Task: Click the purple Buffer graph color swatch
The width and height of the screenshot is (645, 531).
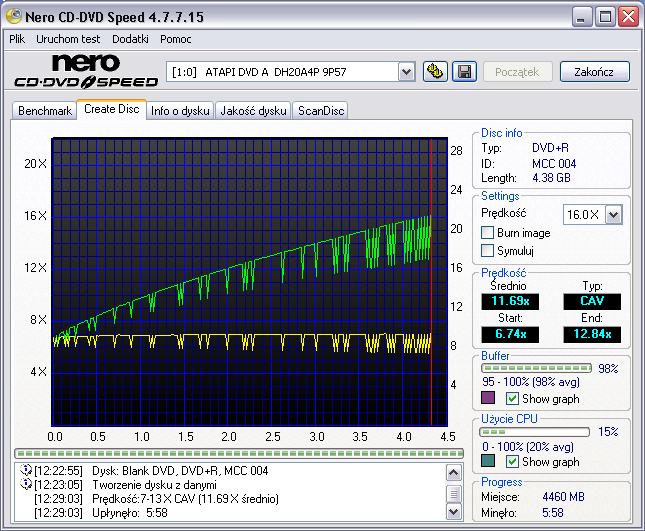Action: click(x=488, y=398)
